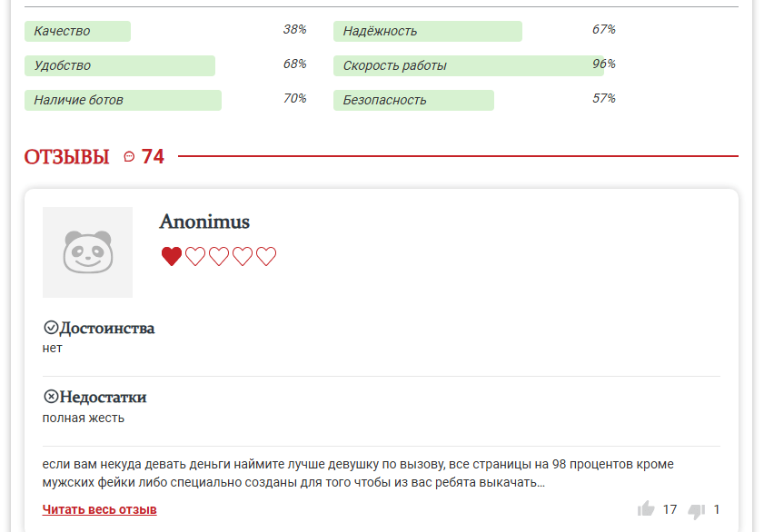Click the comments bubble icon near 74
The image size is (774, 532).
(129, 157)
